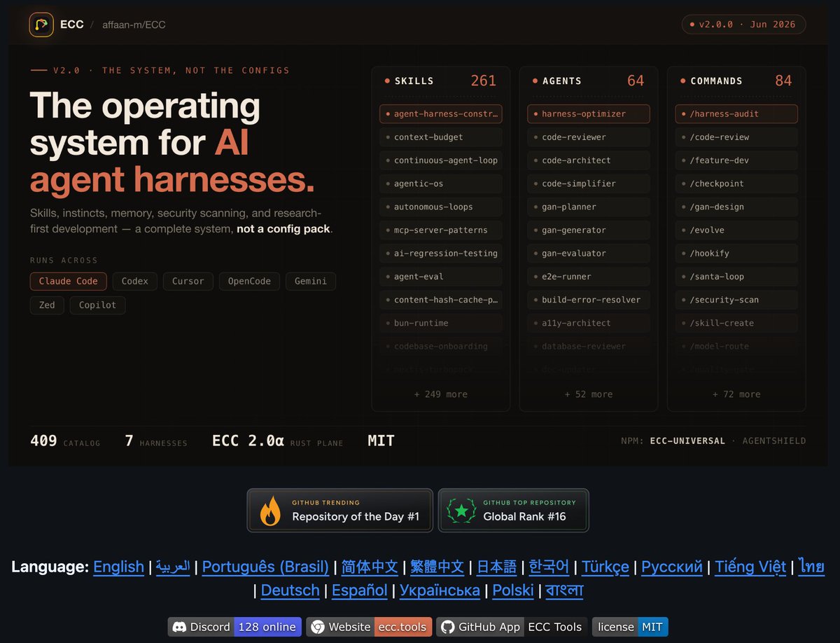Click the affaan-m/ECC repository path
Image resolution: width=840 pixels, height=643 pixels.
click(134, 25)
